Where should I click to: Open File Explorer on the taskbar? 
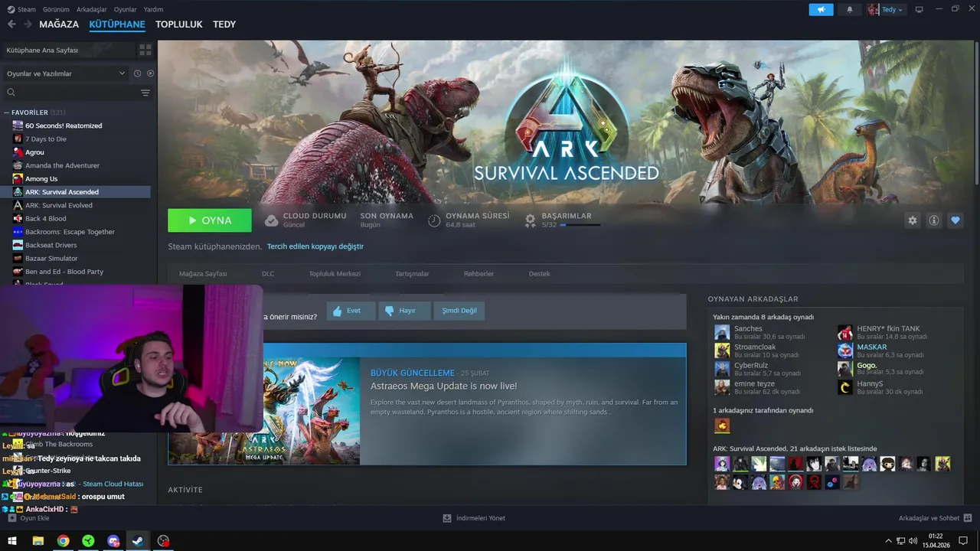pos(38,541)
